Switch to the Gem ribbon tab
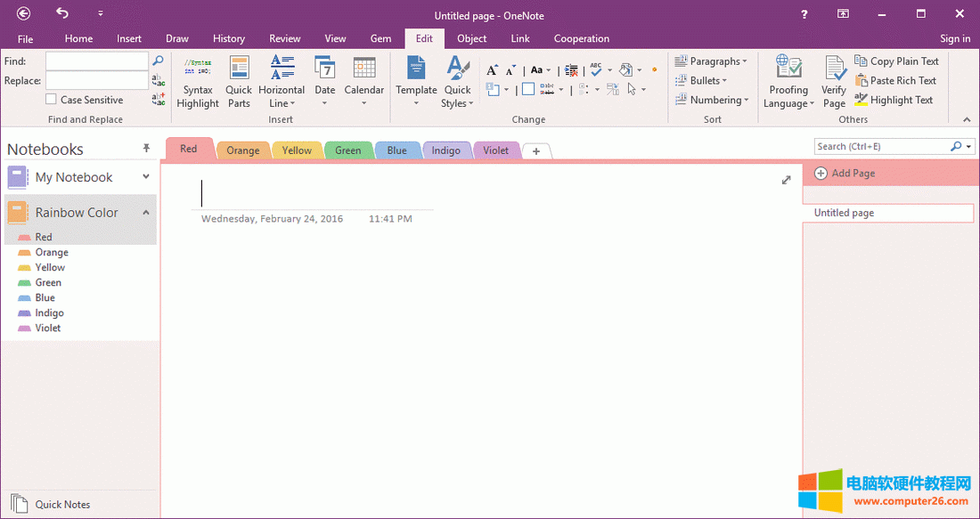Image resolution: width=980 pixels, height=519 pixels. pos(380,38)
